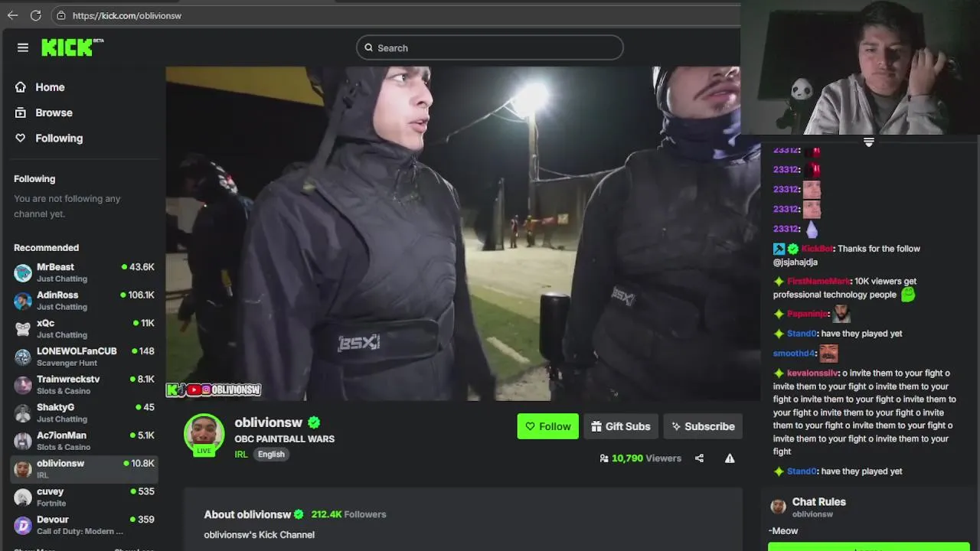Open AdinRoss recommended channel
Screen dimensions: 980x551
(x=83, y=300)
